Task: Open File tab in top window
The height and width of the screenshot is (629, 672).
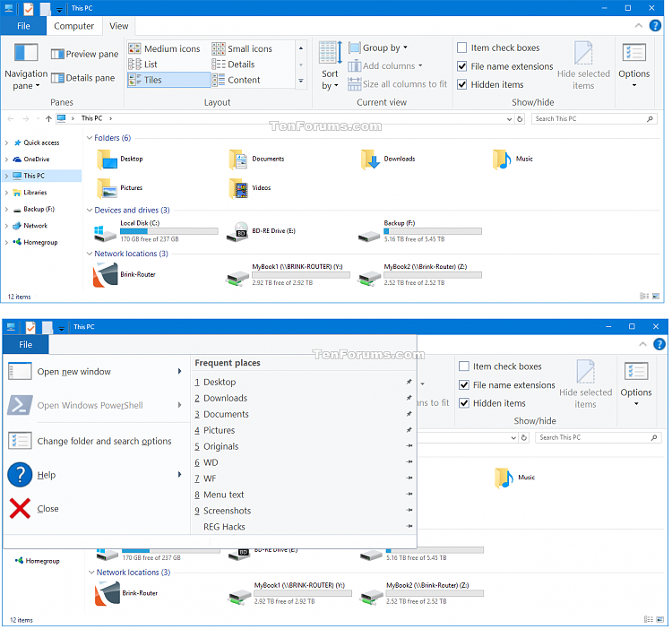Action: 23,26
